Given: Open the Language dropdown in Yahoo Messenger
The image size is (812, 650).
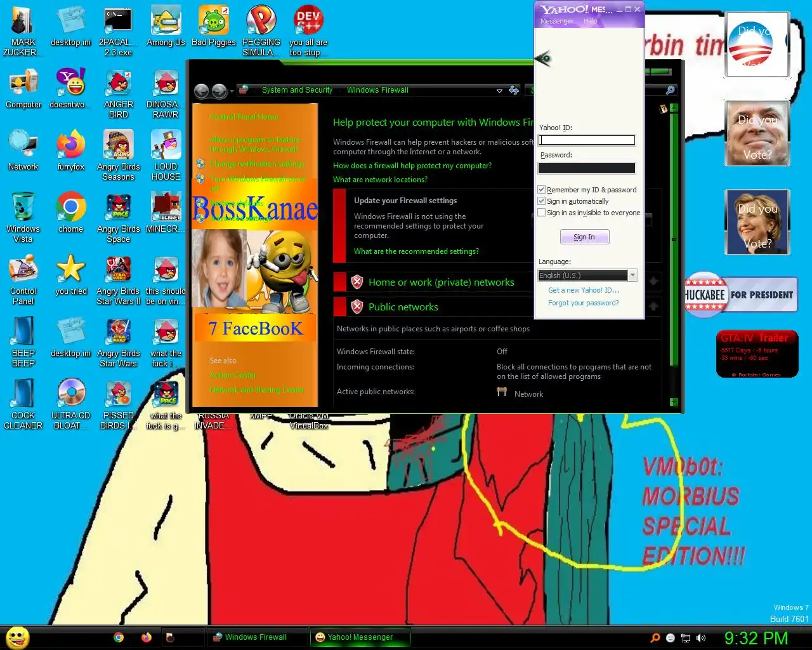Looking at the screenshot, I should point(587,275).
